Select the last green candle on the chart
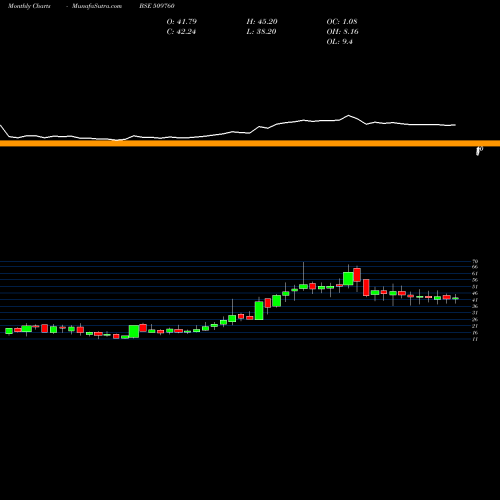 tap(455, 298)
